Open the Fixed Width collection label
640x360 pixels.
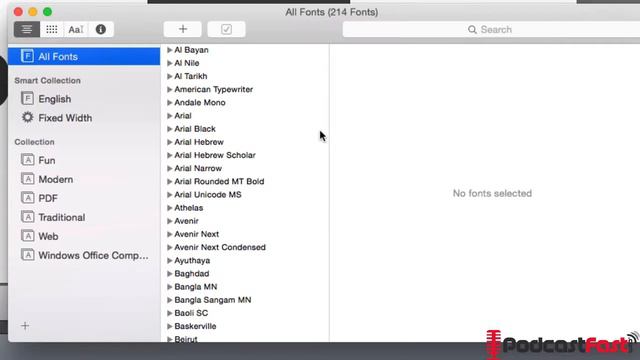tap(65, 118)
